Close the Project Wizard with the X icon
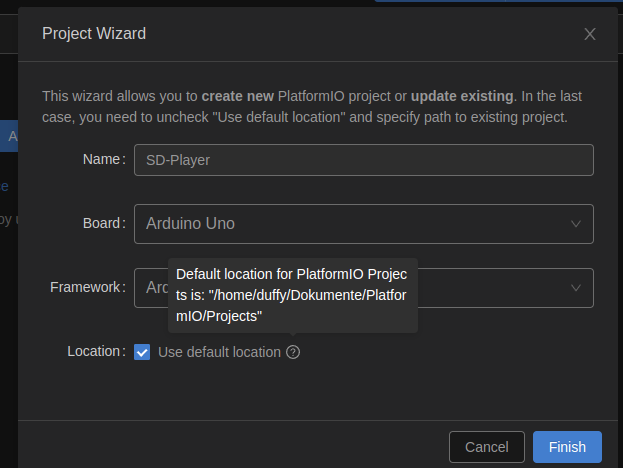This screenshot has width=623, height=468. (x=590, y=34)
